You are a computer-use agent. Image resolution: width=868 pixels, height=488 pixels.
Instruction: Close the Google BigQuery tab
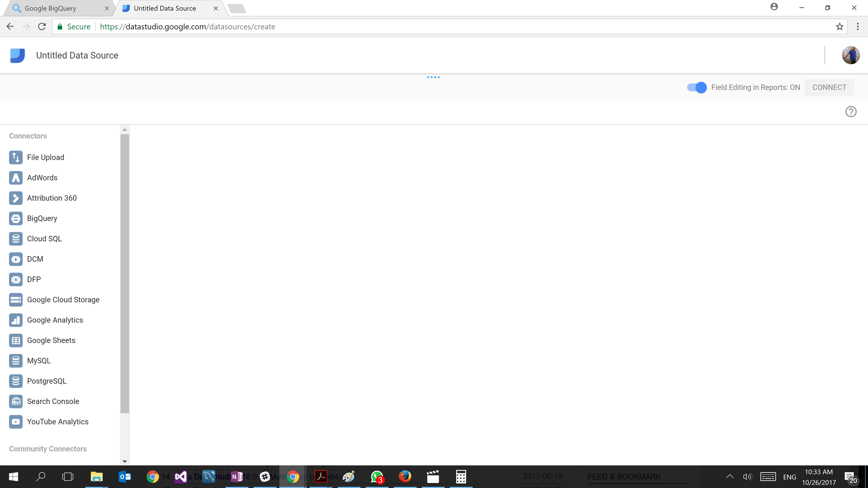(107, 8)
